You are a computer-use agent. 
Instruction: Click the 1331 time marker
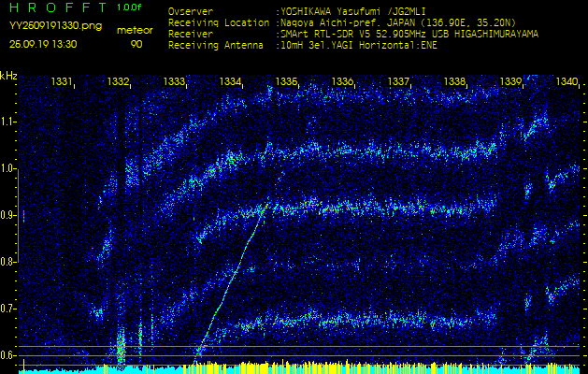tap(62, 82)
